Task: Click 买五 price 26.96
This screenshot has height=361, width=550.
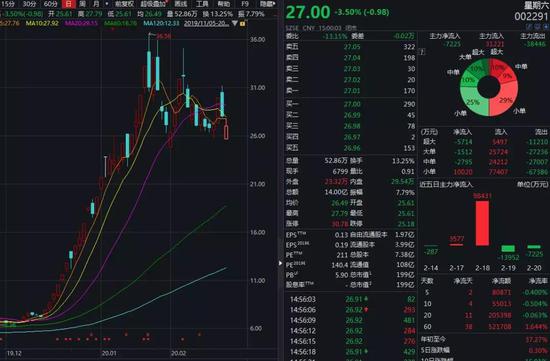Action: [x=352, y=148]
